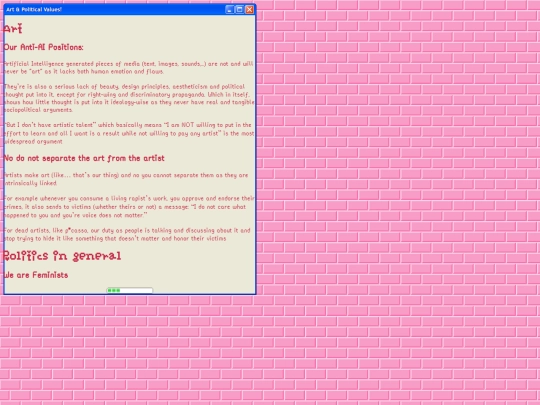Click the paragraph starting 'For dead artists, like'
Viewport: 540px width, 405px height.
(x=127, y=234)
